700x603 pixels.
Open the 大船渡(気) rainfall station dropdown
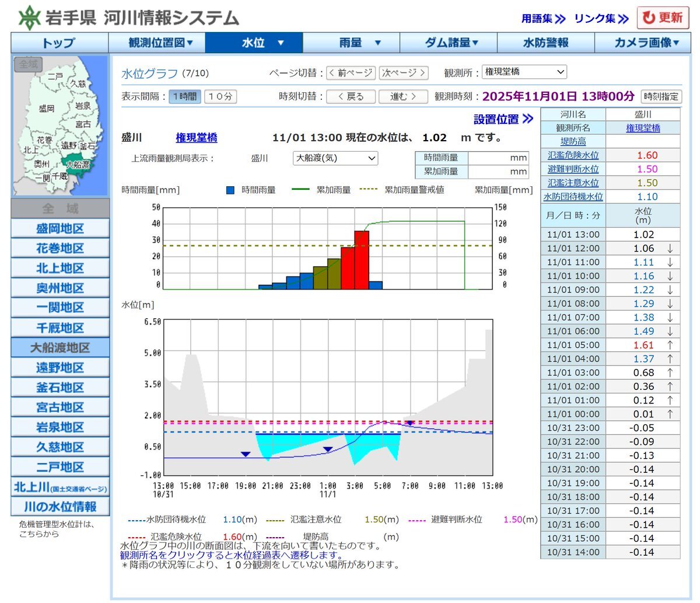[x=335, y=158]
